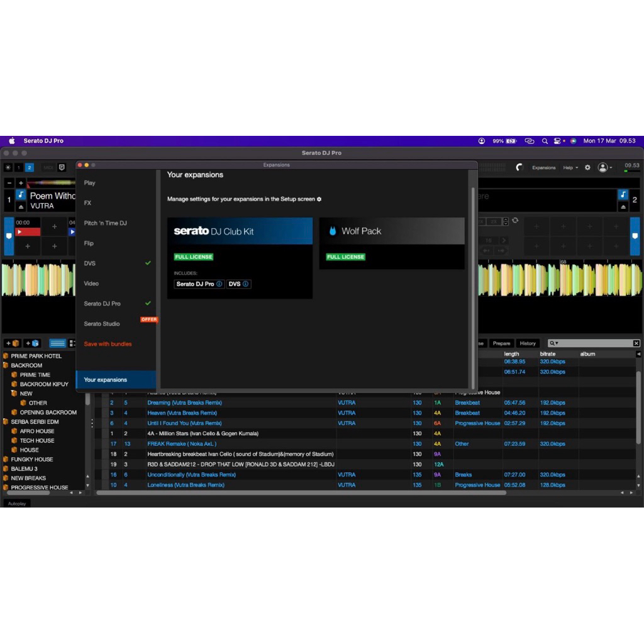Switch display layout with the 2 deck button
The image size is (644, 644).
tap(30, 167)
